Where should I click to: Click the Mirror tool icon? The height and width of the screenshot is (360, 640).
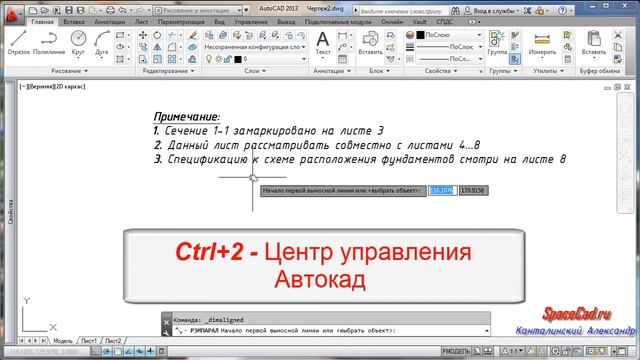157,47
